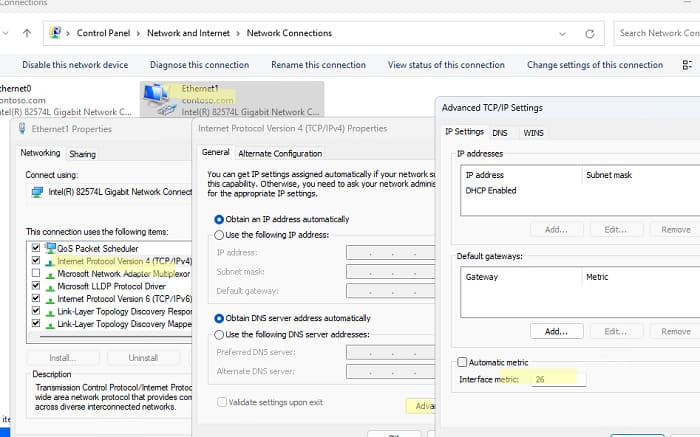Click the Control Panel icon in breadcrumb
Screen dimensions: 700x437
55,33
